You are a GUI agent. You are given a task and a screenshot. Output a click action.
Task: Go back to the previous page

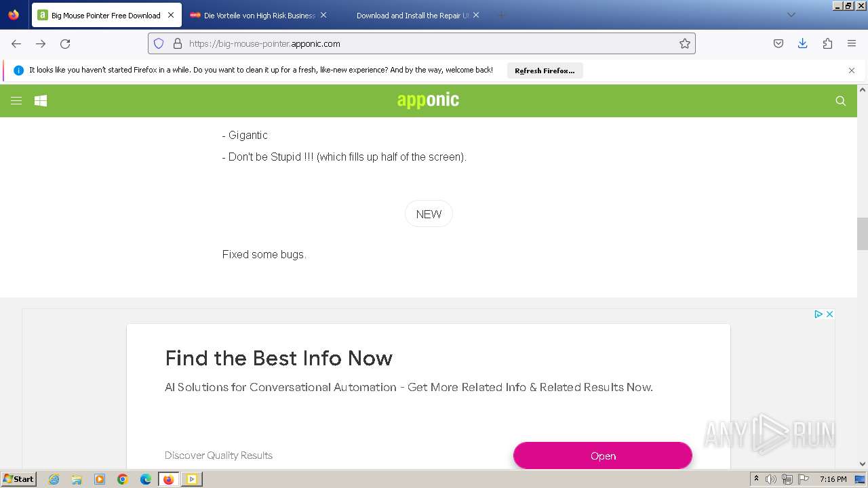16,43
